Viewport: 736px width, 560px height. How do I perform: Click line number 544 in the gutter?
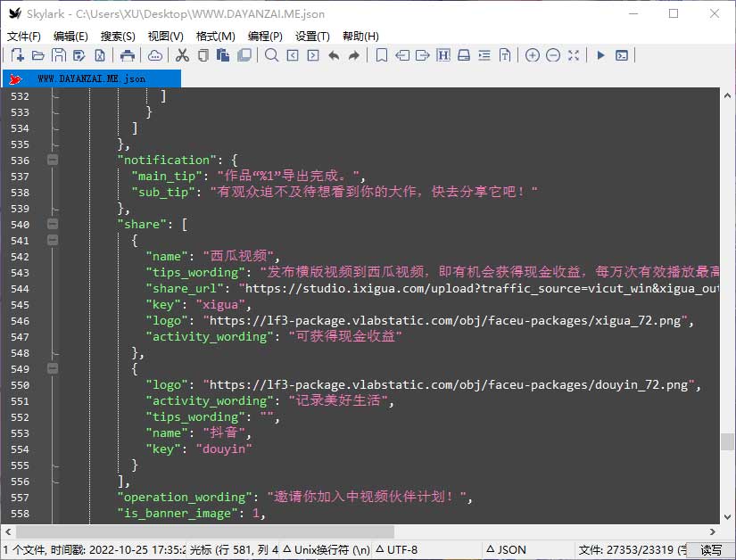(x=20, y=288)
